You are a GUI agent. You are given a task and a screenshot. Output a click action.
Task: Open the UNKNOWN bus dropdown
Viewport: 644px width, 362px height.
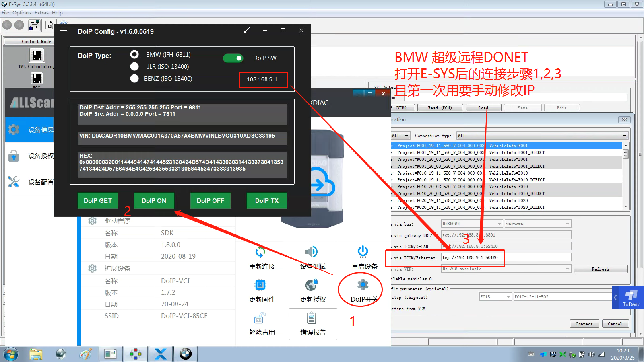(x=472, y=224)
